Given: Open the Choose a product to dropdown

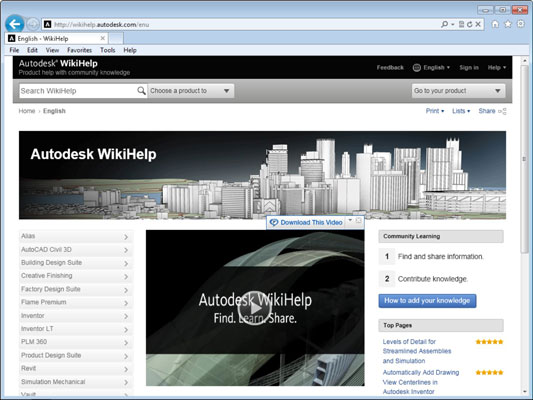Looking at the screenshot, I should [x=191, y=91].
